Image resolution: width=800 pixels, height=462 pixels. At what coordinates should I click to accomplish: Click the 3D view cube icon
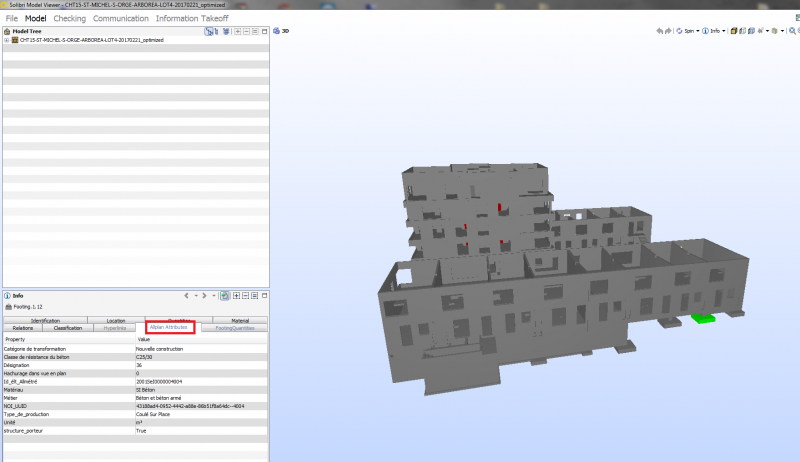coord(277,31)
